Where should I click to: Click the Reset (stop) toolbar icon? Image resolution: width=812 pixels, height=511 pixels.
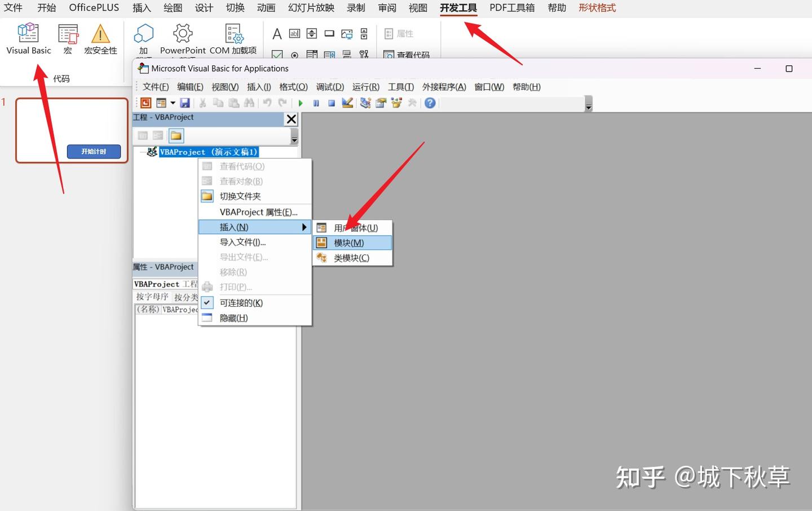click(x=332, y=103)
